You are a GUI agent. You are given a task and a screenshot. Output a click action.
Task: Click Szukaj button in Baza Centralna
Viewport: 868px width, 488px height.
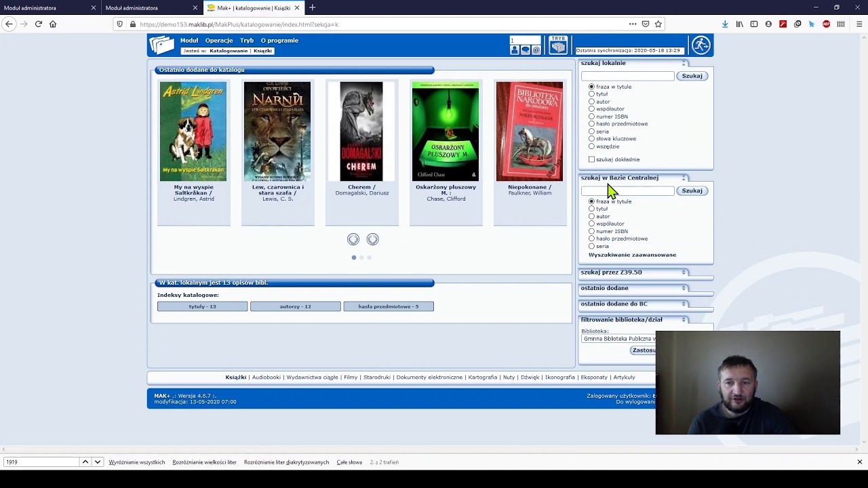click(x=692, y=190)
